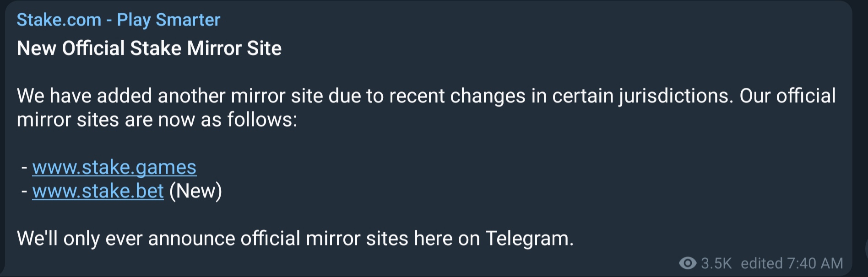The image size is (868, 277).
Task: Click the line 'mirror sites are now as follows:'
Action: [157, 120]
